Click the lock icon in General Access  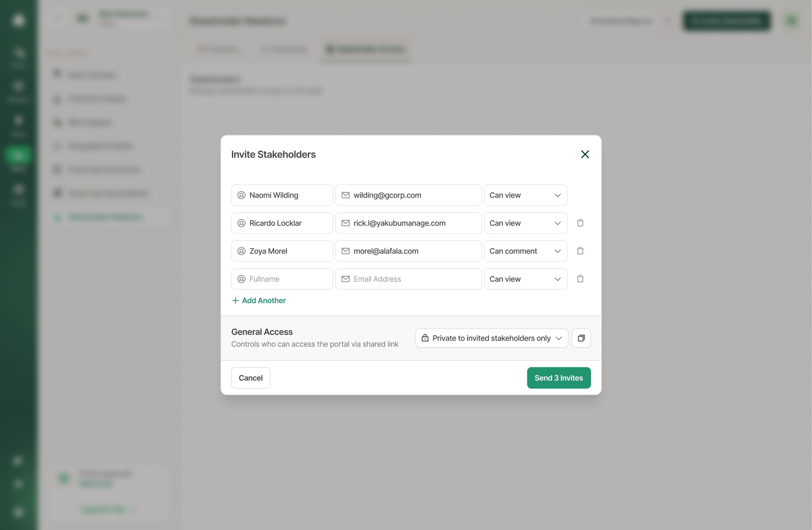[425, 338]
